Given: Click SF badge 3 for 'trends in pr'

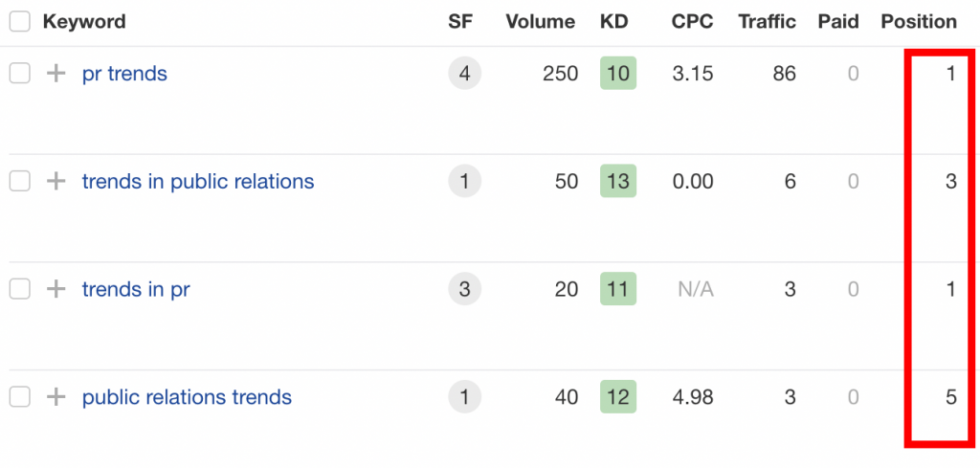Looking at the screenshot, I should (x=464, y=289).
